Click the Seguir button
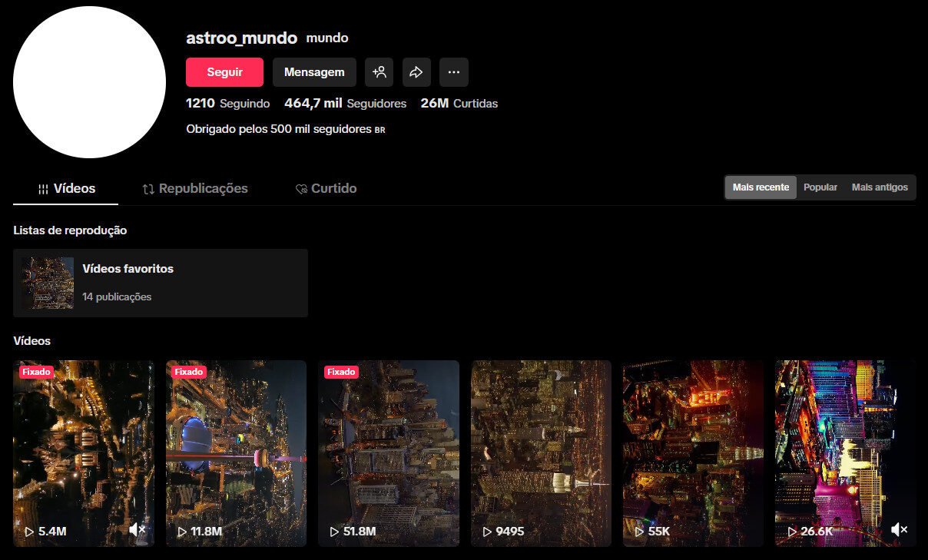This screenshot has width=928, height=560. 224,71
